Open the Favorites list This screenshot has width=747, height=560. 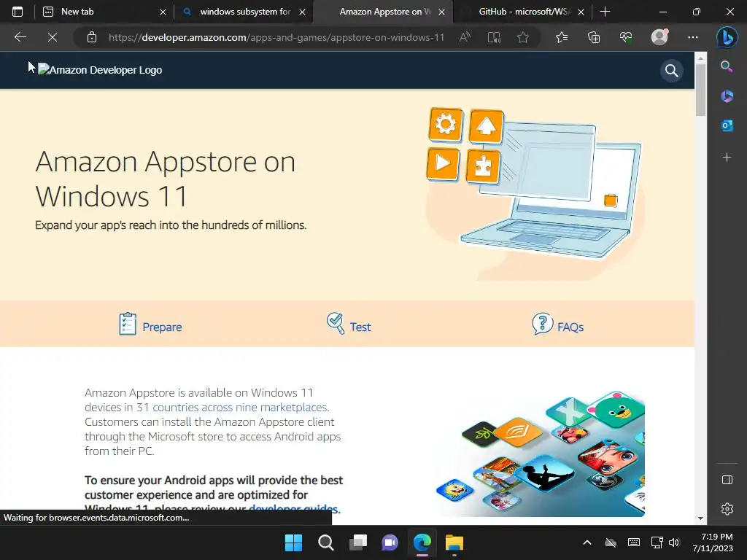click(562, 37)
